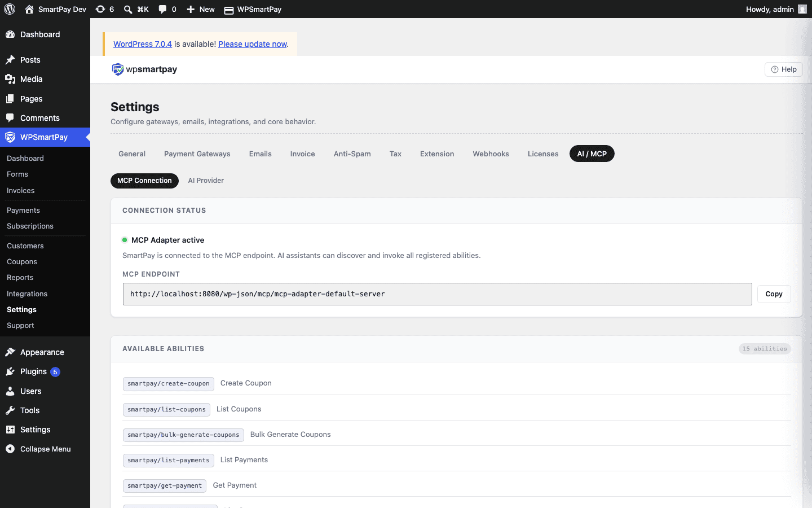Open Integrations submenu item
Viewport: 812px width, 508px height.
[45, 294]
